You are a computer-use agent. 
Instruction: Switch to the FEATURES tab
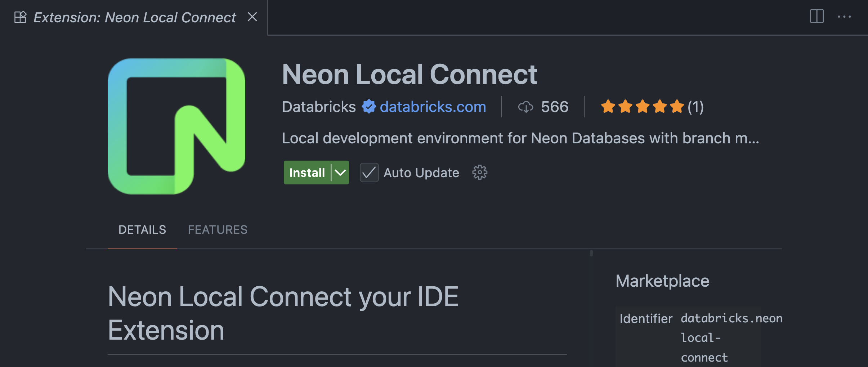click(218, 229)
